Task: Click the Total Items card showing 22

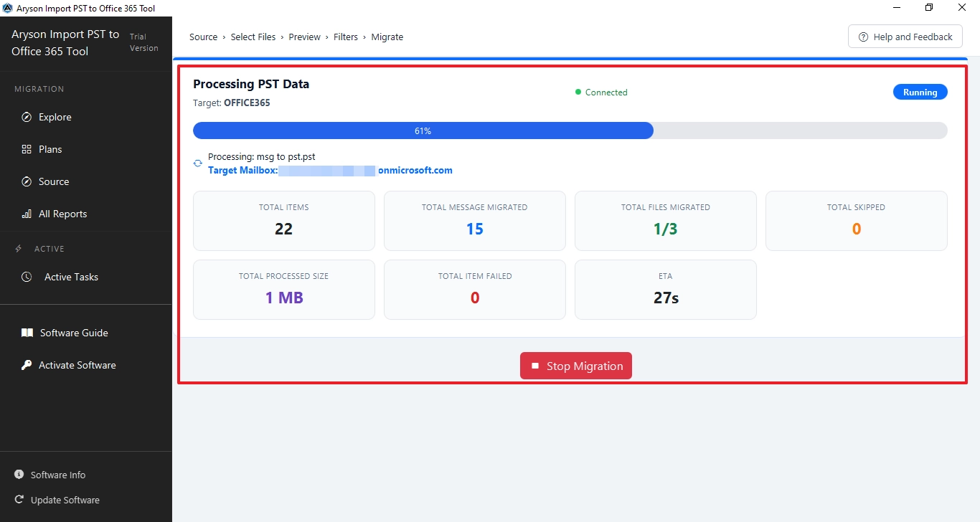Action: coord(284,221)
